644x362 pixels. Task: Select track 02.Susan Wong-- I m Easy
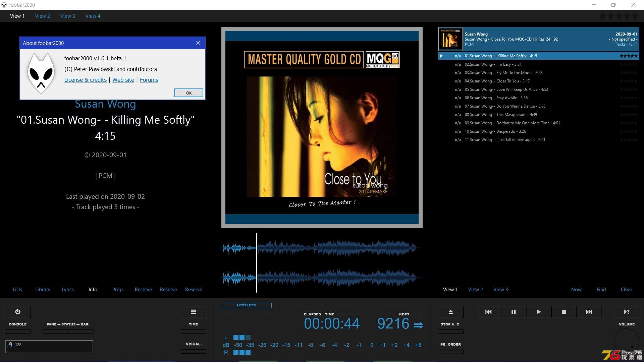pos(539,64)
